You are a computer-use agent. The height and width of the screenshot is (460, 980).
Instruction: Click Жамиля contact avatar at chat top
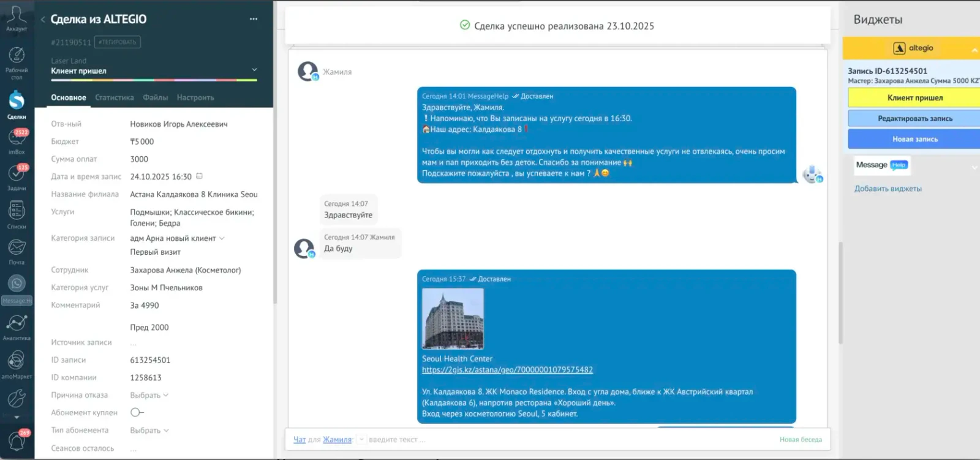(307, 72)
